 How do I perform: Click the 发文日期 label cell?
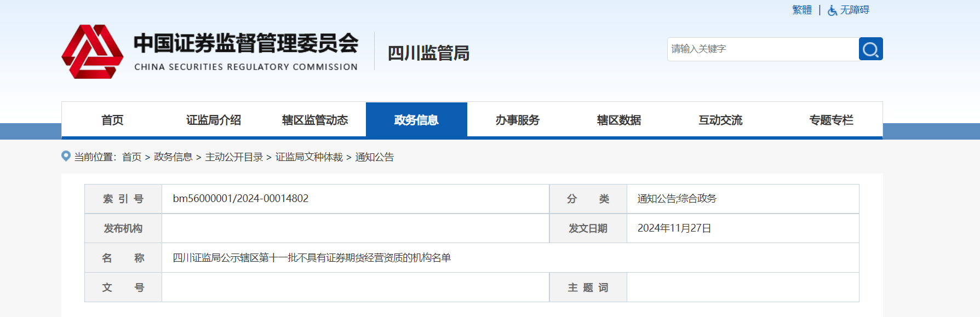click(x=588, y=228)
